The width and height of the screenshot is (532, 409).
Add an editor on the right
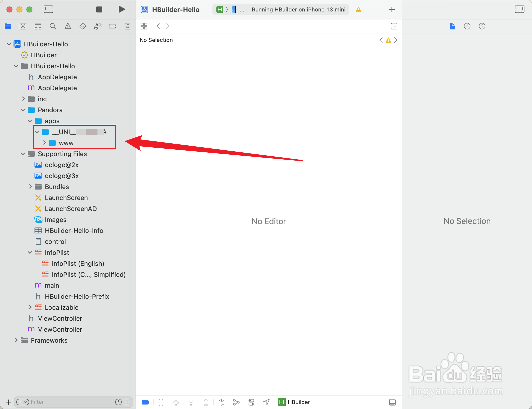tap(394, 26)
